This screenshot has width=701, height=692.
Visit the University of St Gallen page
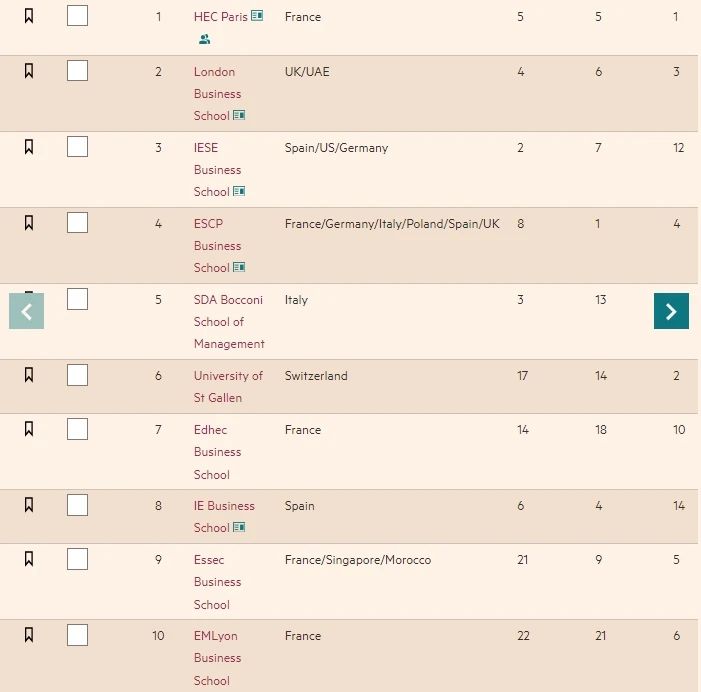click(228, 386)
